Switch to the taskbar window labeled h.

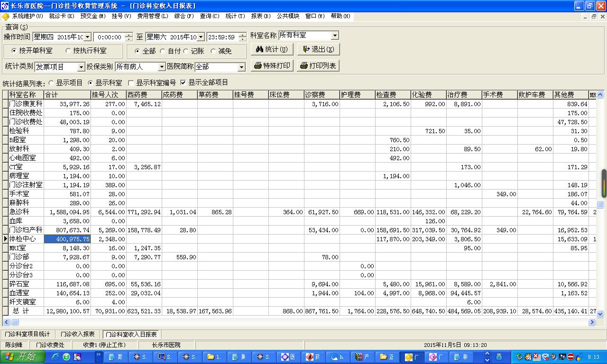pyautogui.click(x=338, y=357)
